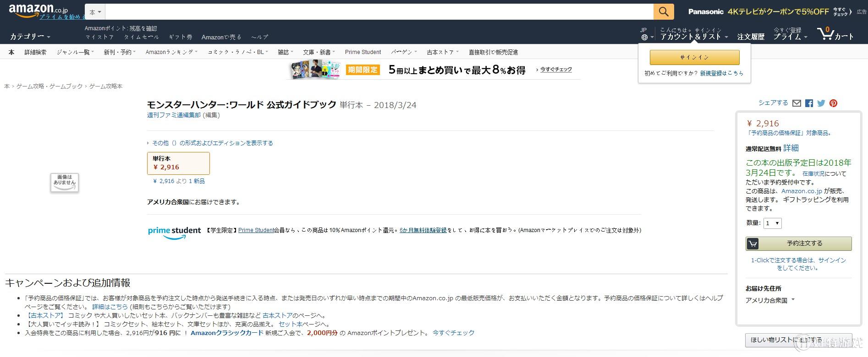Viewport: 868px width, 357px height.
Task: Open コミック・ラノベ・BL menu
Action: [238, 52]
